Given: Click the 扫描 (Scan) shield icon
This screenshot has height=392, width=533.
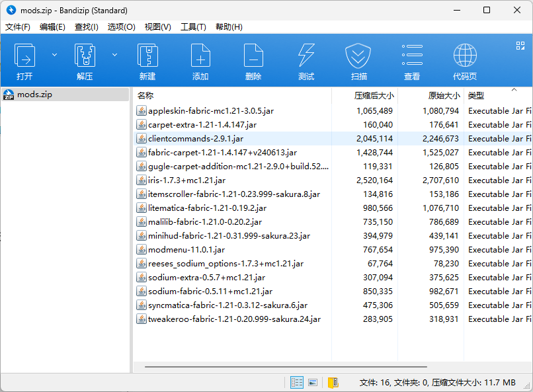Looking at the screenshot, I should (358, 56).
